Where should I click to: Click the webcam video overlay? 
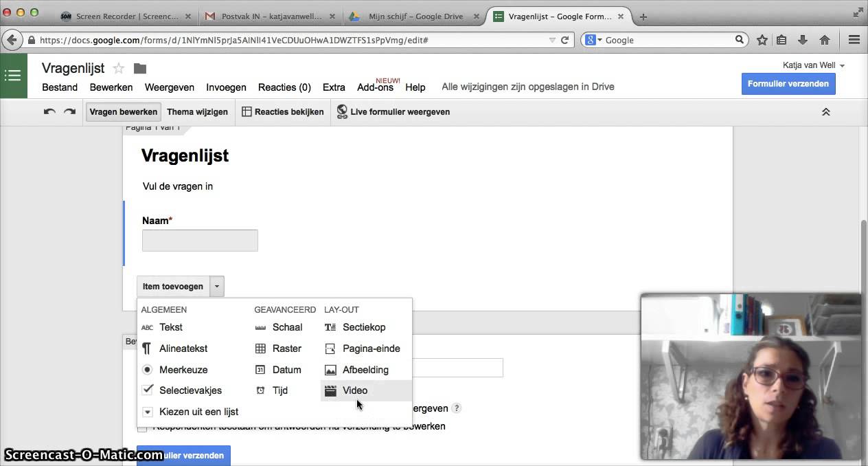[x=751, y=377]
